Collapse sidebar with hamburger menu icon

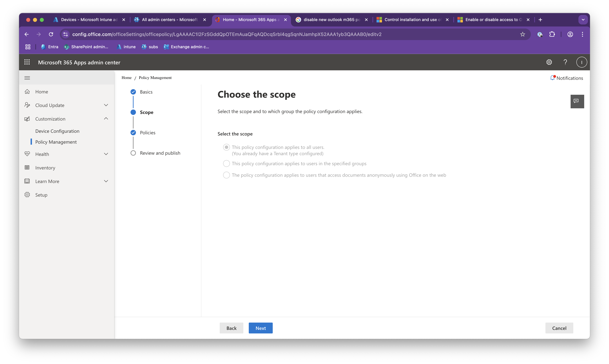tap(27, 78)
